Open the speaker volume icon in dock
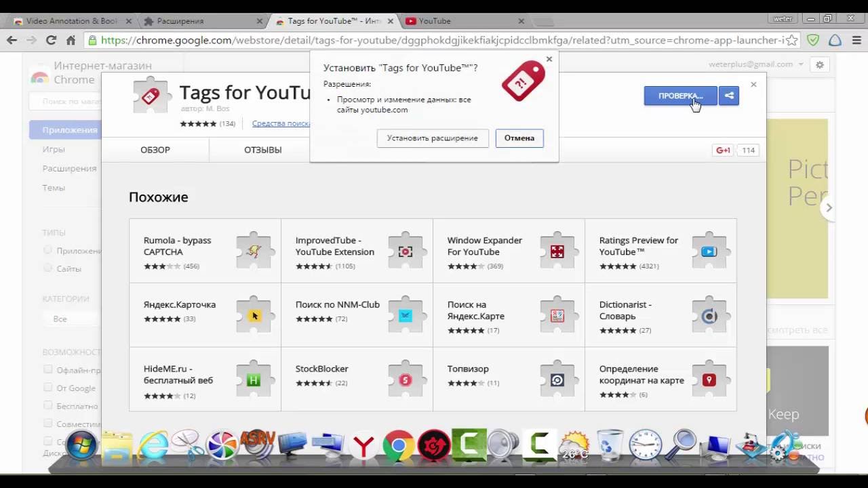This screenshot has width=868, height=488. pyautogui.click(x=504, y=445)
